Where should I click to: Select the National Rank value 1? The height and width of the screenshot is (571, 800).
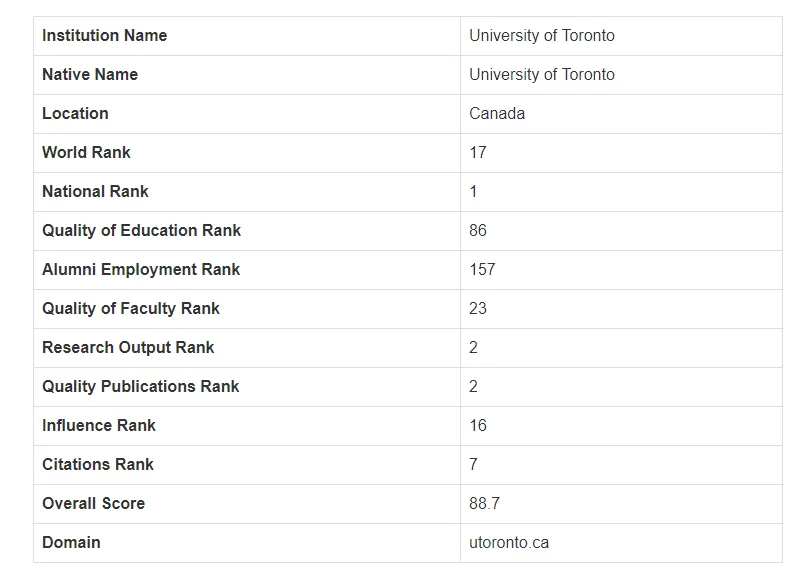tap(473, 191)
